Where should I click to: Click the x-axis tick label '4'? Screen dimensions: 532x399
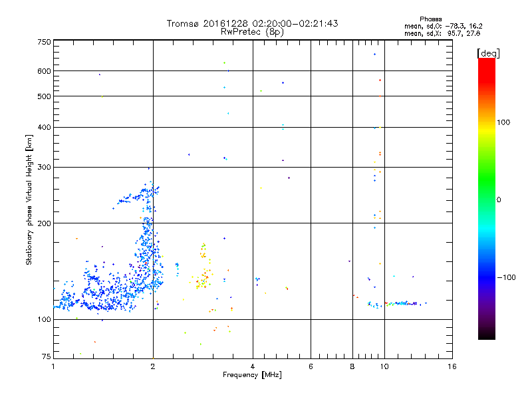point(253,366)
